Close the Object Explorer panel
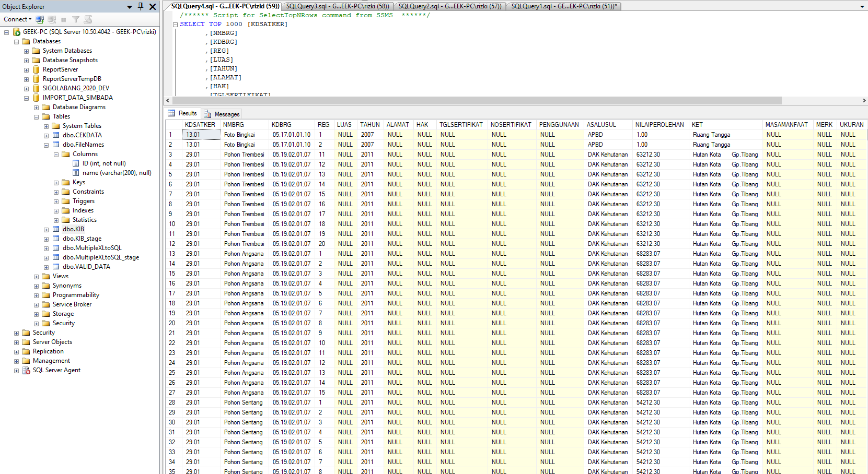Viewport: 868px width, 474px height. pos(153,6)
